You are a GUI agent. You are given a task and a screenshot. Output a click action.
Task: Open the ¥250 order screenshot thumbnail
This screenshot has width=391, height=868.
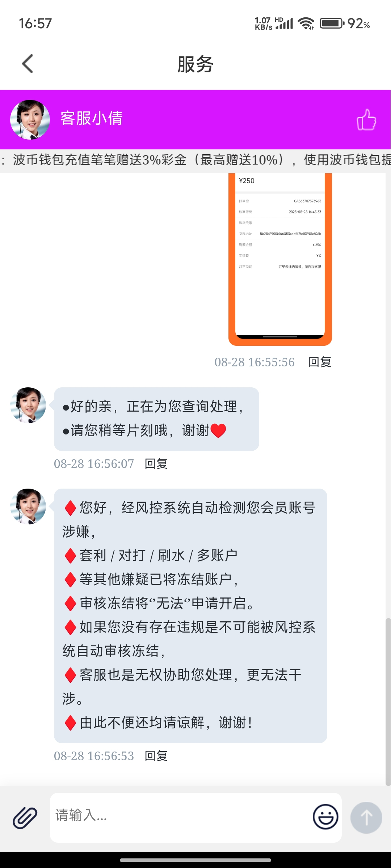(280, 259)
